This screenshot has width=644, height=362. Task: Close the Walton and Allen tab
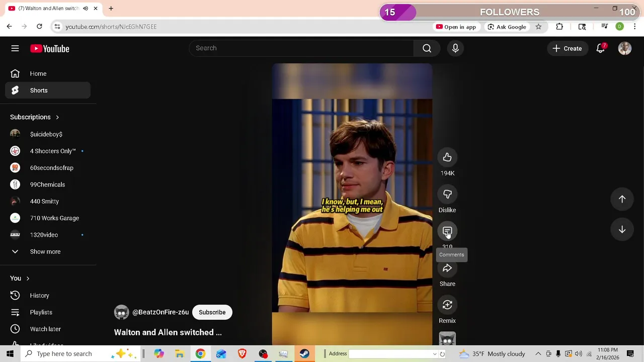pyautogui.click(x=95, y=9)
